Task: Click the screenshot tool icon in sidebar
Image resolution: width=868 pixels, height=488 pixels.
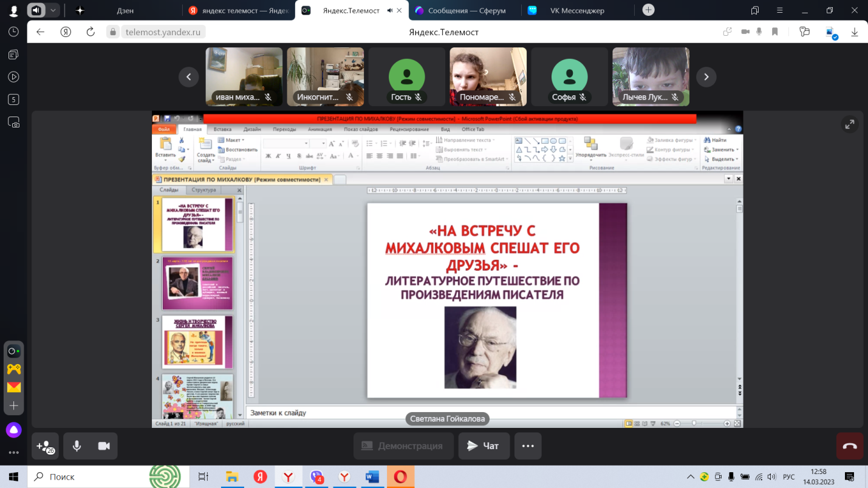Action: 13,122
